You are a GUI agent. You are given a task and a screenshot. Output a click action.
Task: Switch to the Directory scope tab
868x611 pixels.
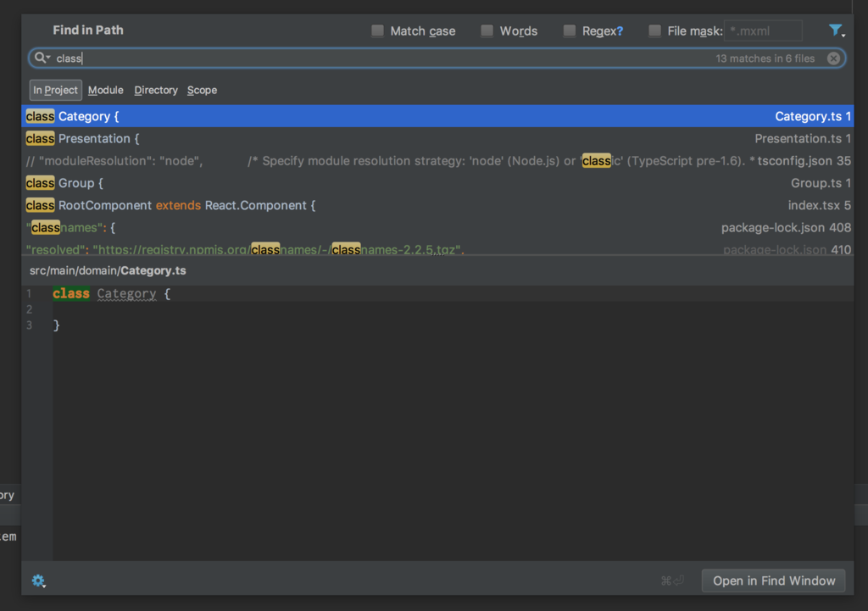click(156, 90)
